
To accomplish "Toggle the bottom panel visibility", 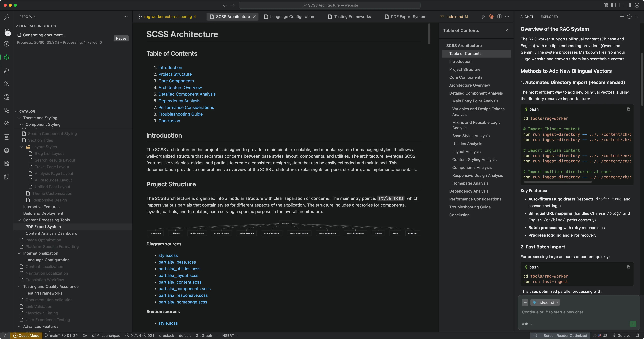I will [x=621, y=5].
